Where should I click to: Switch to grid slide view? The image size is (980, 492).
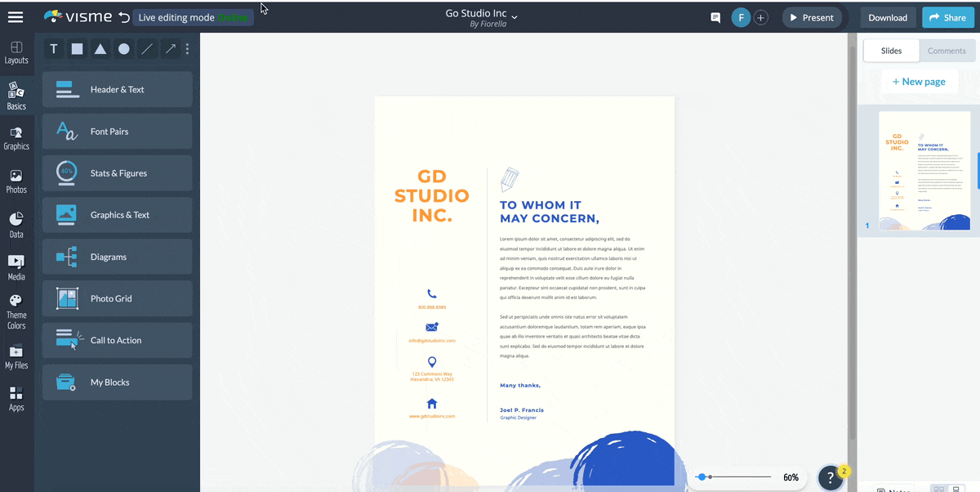939,489
